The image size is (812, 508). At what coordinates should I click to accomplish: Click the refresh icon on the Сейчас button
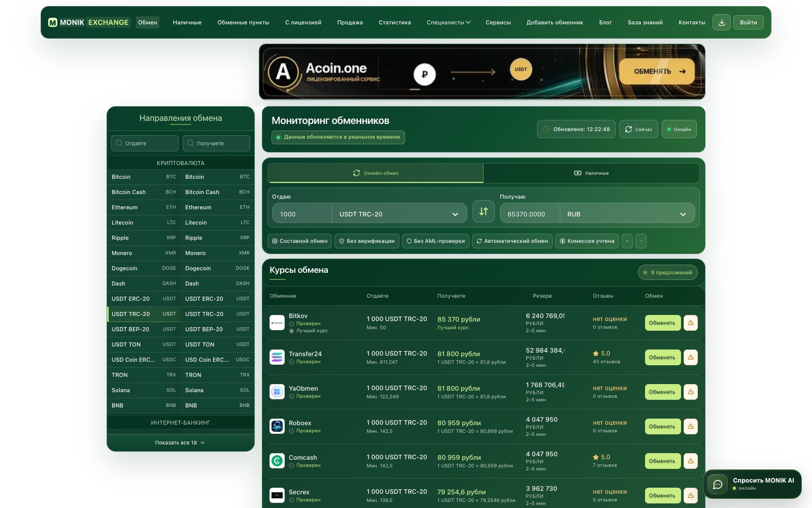tap(628, 129)
